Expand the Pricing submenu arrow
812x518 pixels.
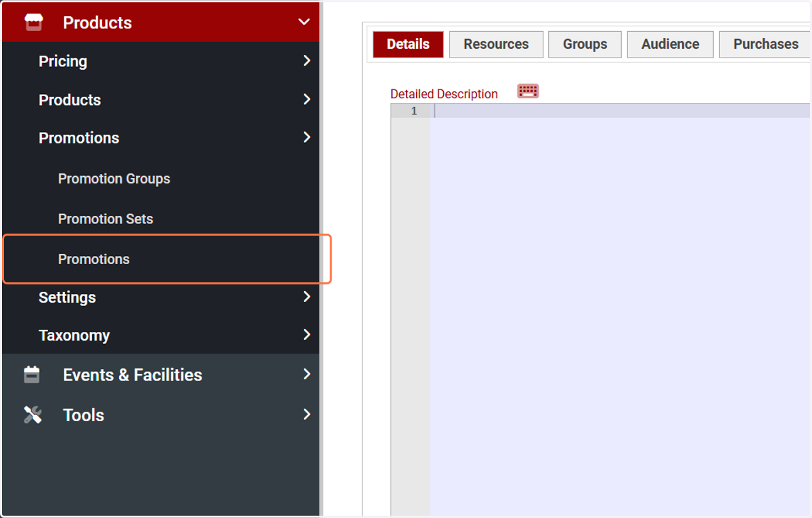pos(307,61)
